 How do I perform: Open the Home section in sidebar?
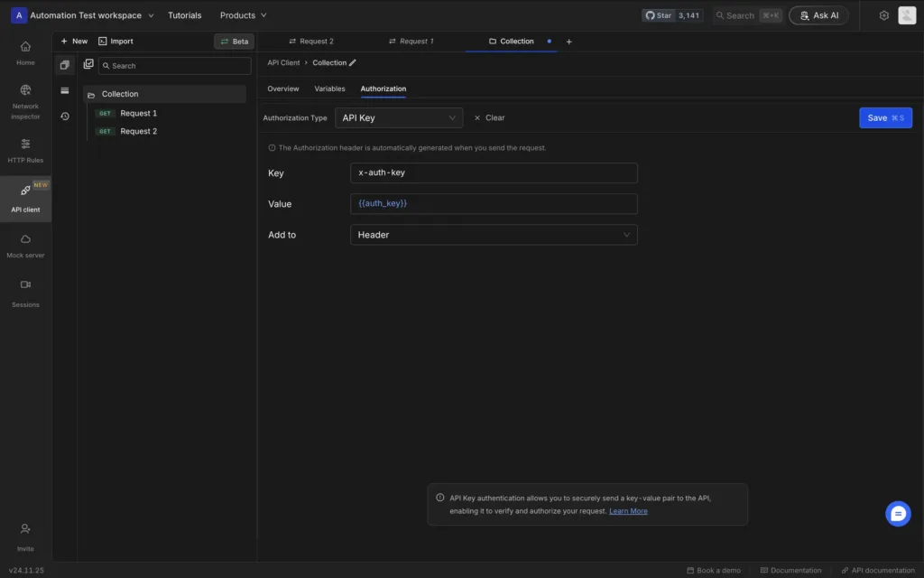[x=25, y=53]
